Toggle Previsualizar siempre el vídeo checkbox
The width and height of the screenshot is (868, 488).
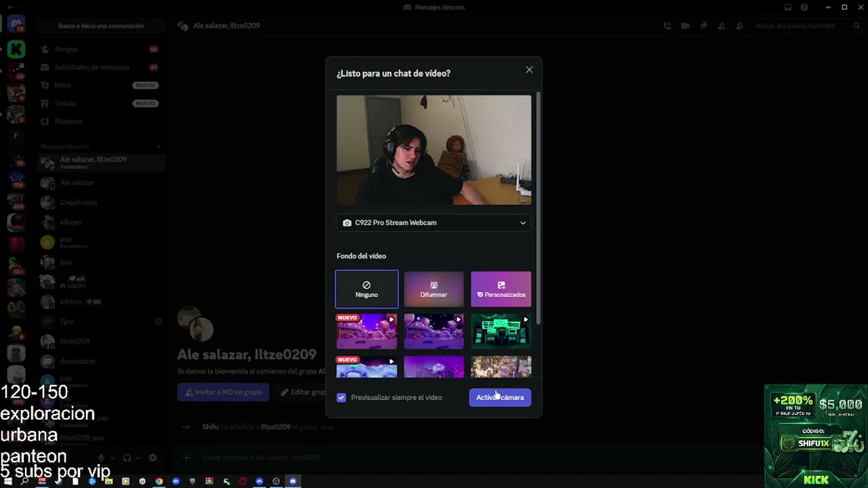[341, 397]
